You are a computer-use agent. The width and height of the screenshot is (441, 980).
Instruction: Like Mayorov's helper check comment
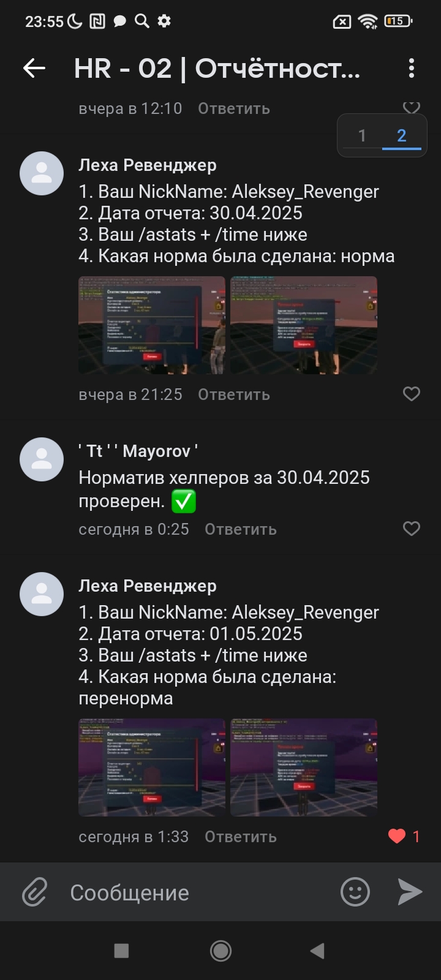[x=412, y=529]
